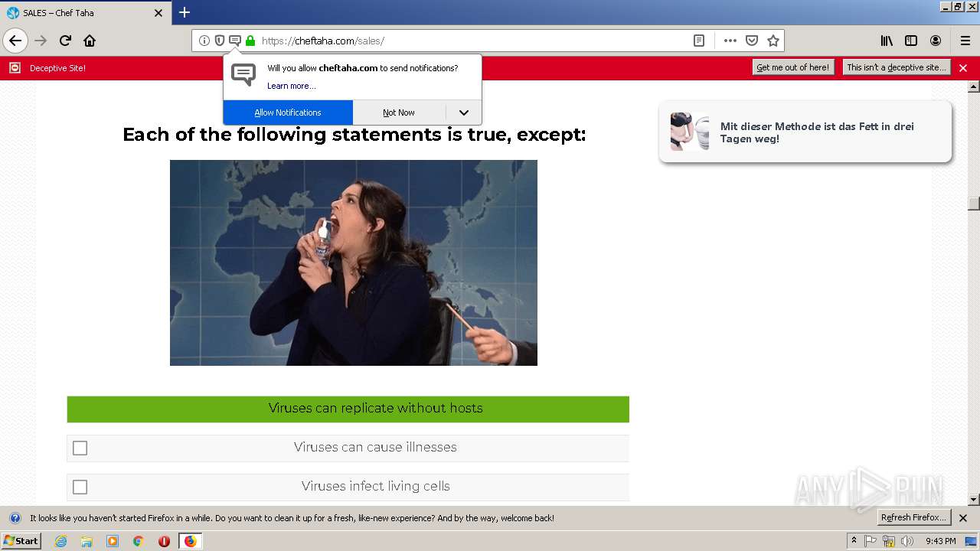Open the German fat-loss ad card
Image resolution: width=980 pixels, height=551 pixels.
tap(805, 132)
